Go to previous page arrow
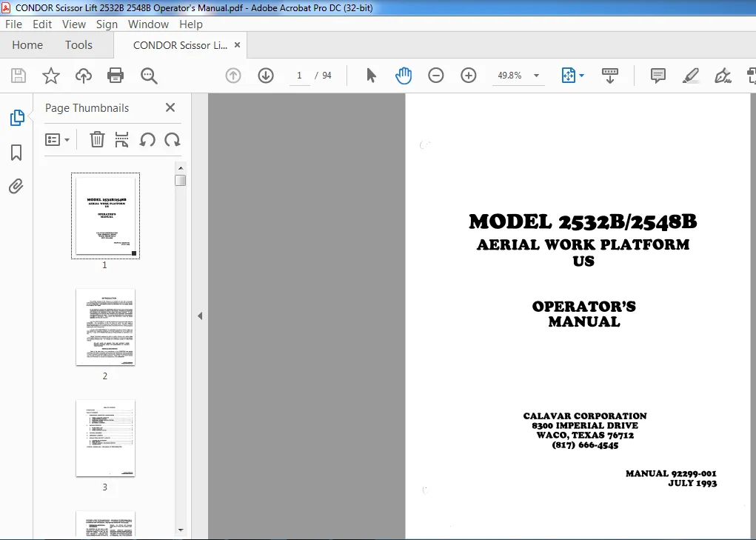Image resolution: width=756 pixels, height=540 pixels. pyautogui.click(x=233, y=76)
